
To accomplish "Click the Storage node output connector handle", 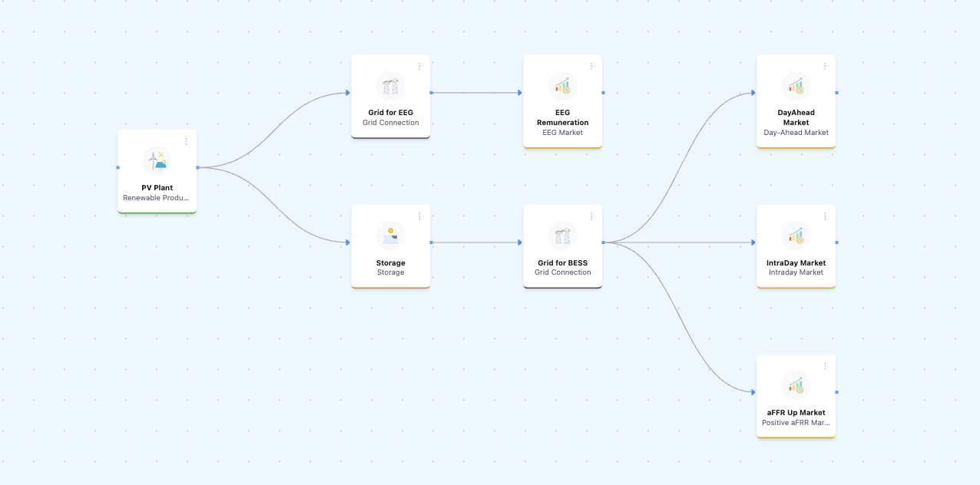I will tap(431, 242).
